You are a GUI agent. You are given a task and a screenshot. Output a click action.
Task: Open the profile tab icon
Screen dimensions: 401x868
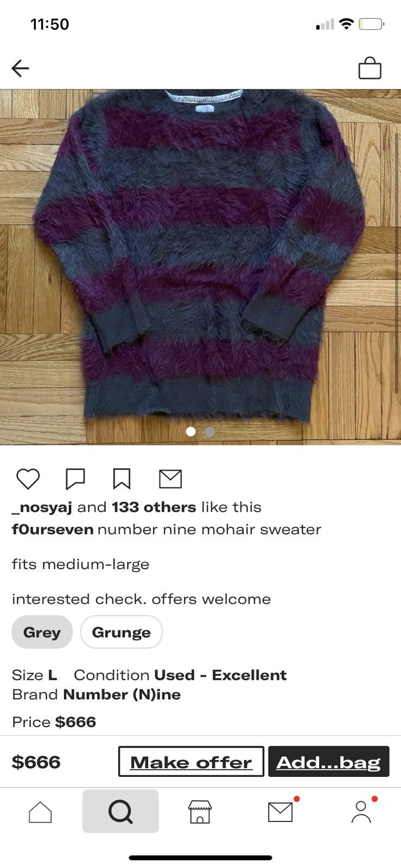coord(361,812)
